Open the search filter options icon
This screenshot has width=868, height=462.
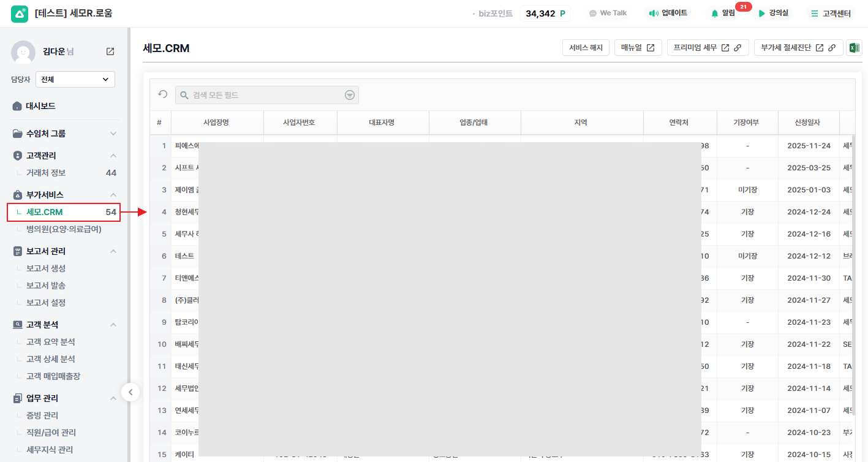[x=349, y=95]
